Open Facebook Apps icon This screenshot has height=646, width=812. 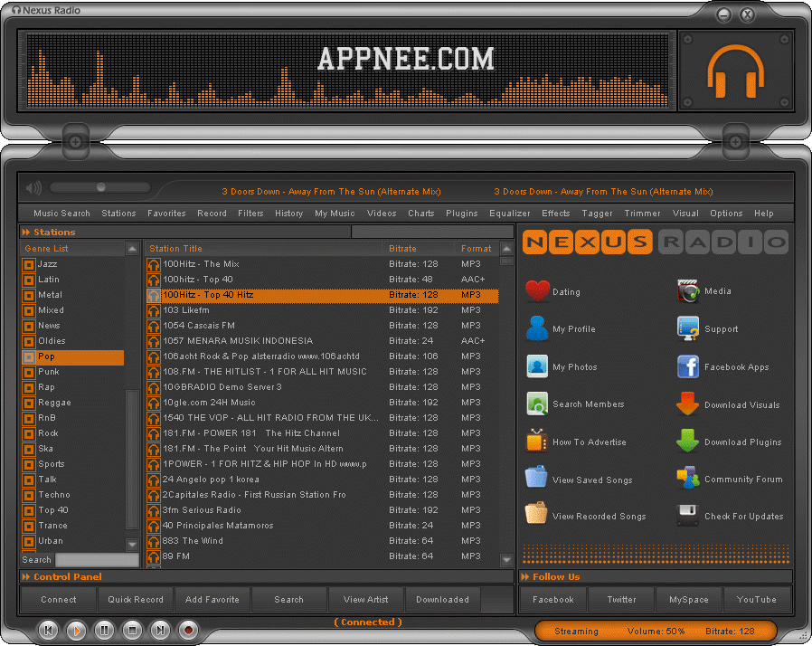click(x=688, y=366)
